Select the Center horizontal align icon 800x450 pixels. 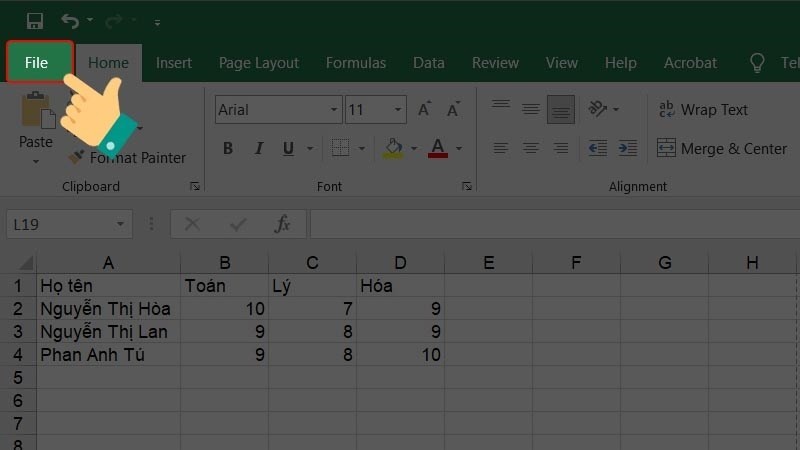point(531,148)
